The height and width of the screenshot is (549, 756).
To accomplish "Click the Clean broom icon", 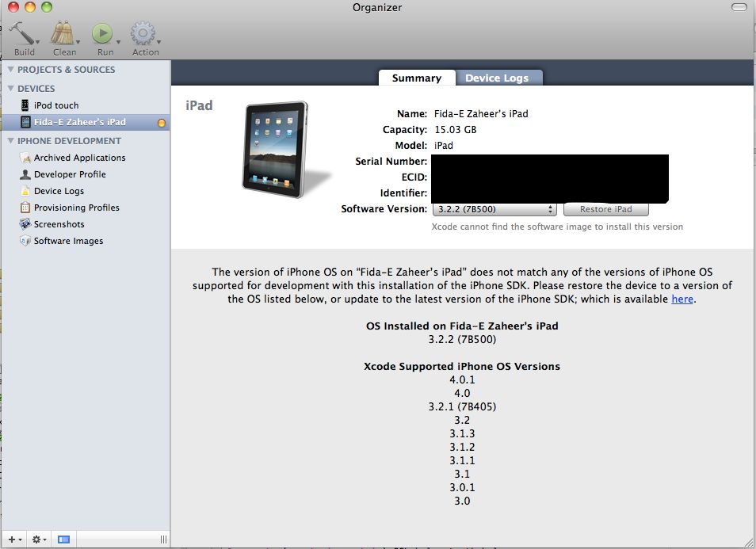I will coord(62,33).
